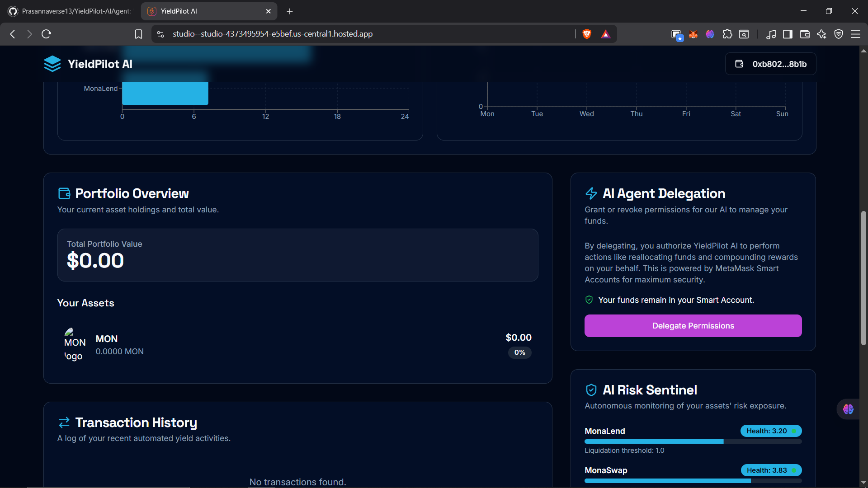The width and height of the screenshot is (868, 488).
Task: Open the browser extensions puzzle icon
Action: point(727,34)
